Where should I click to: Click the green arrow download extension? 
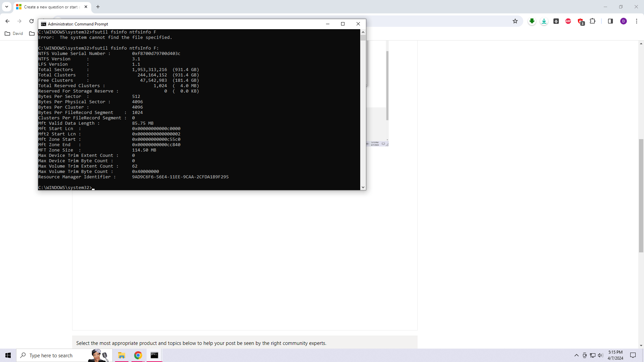[x=532, y=21]
